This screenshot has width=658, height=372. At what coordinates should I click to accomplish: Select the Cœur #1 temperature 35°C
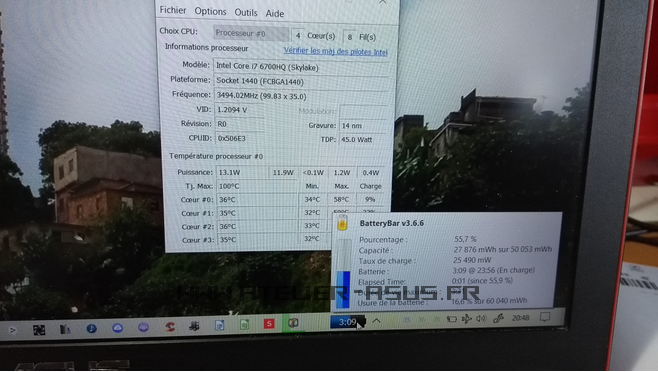tap(256, 213)
